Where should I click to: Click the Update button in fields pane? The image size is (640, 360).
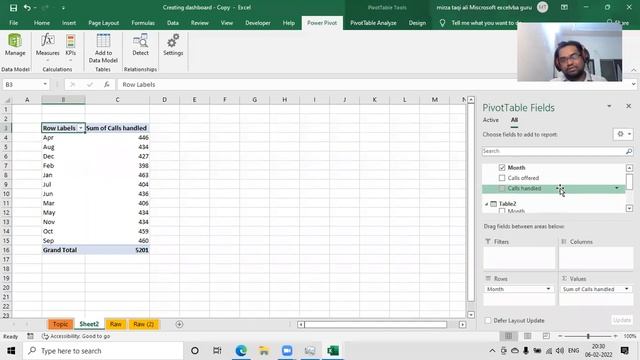click(622, 320)
